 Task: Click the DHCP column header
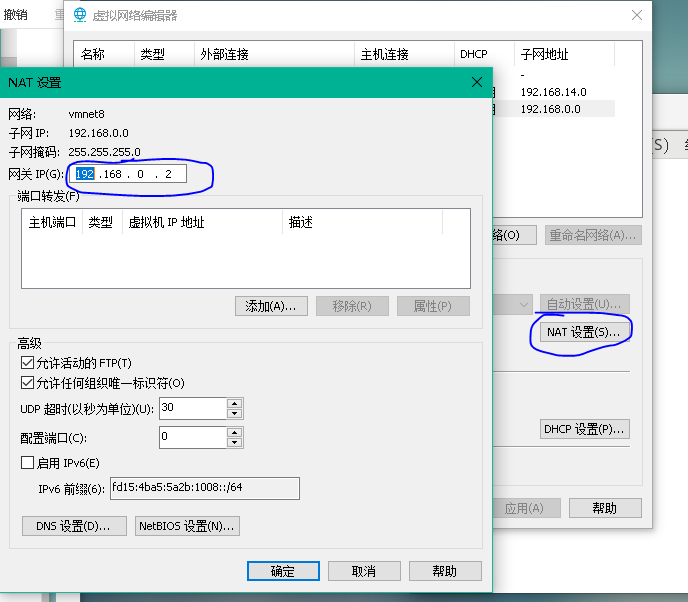[484, 54]
